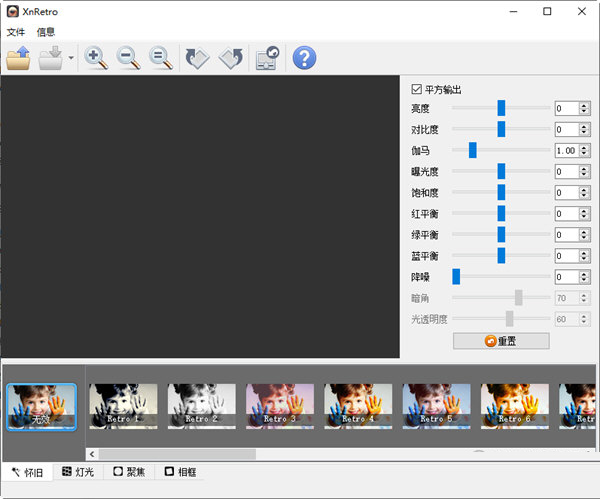Toggle the 平方输出 checkbox
This screenshot has height=499, width=600.
point(417,90)
